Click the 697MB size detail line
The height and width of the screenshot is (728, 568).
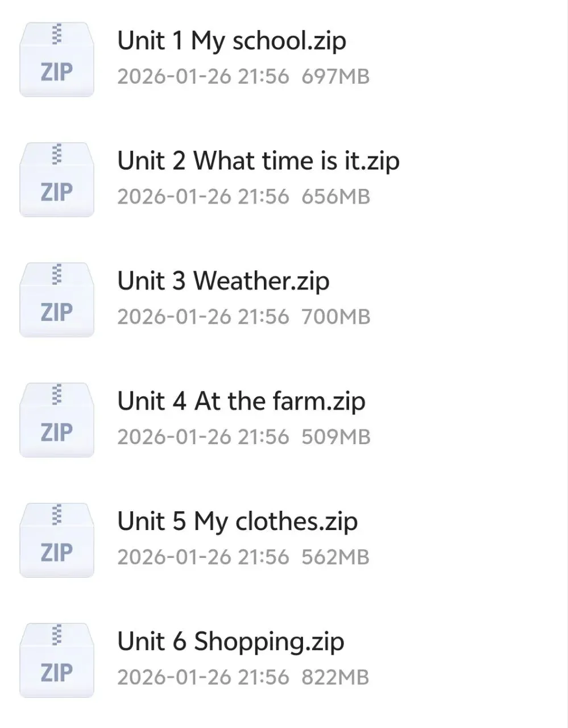coord(243,77)
